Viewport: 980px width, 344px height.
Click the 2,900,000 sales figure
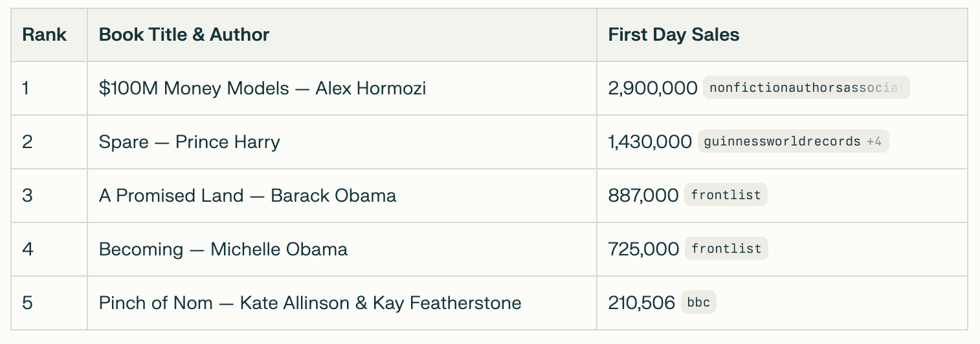pyautogui.click(x=652, y=88)
